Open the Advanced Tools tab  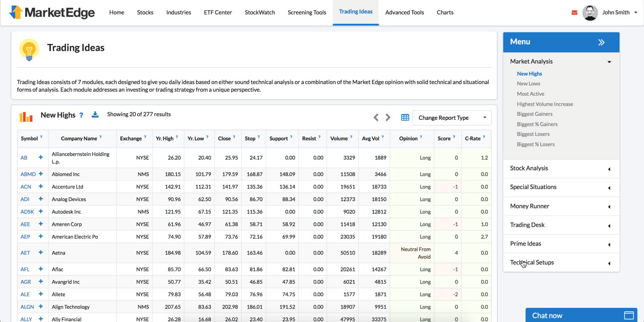tap(405, 13)
